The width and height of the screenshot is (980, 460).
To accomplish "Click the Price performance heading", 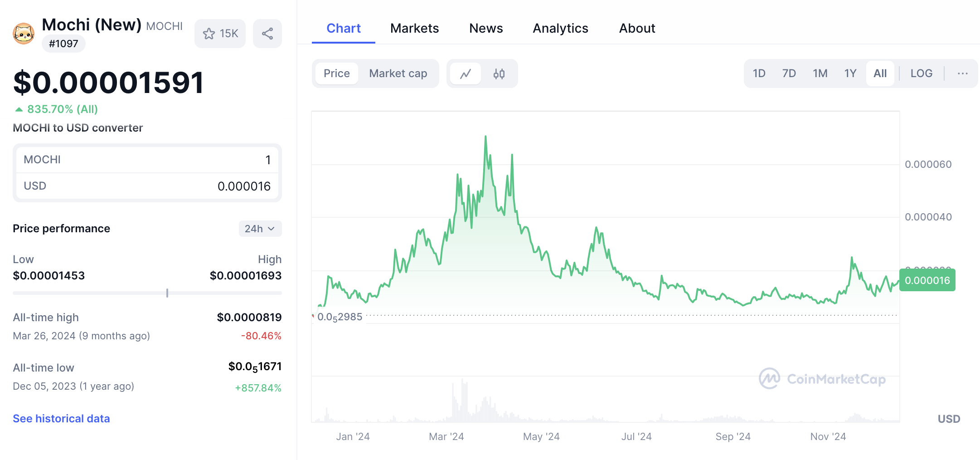I will [61, 229].
